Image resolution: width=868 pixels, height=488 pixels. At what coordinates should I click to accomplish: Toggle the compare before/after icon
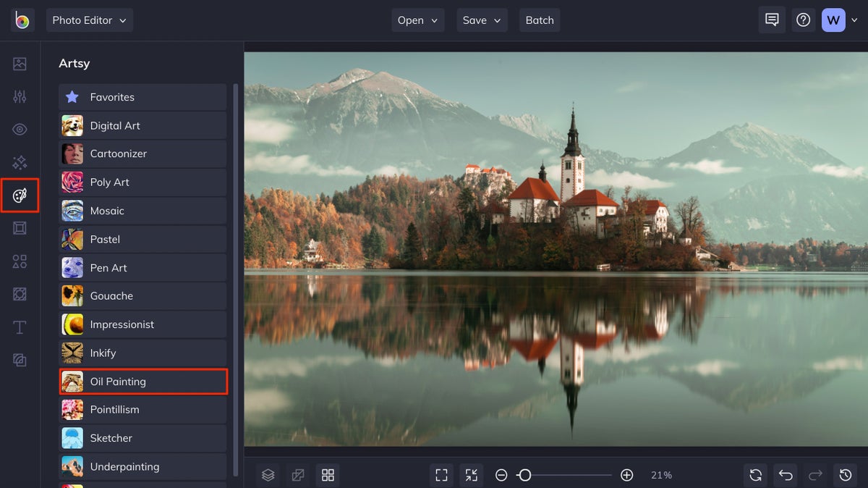tap(298, 475)
